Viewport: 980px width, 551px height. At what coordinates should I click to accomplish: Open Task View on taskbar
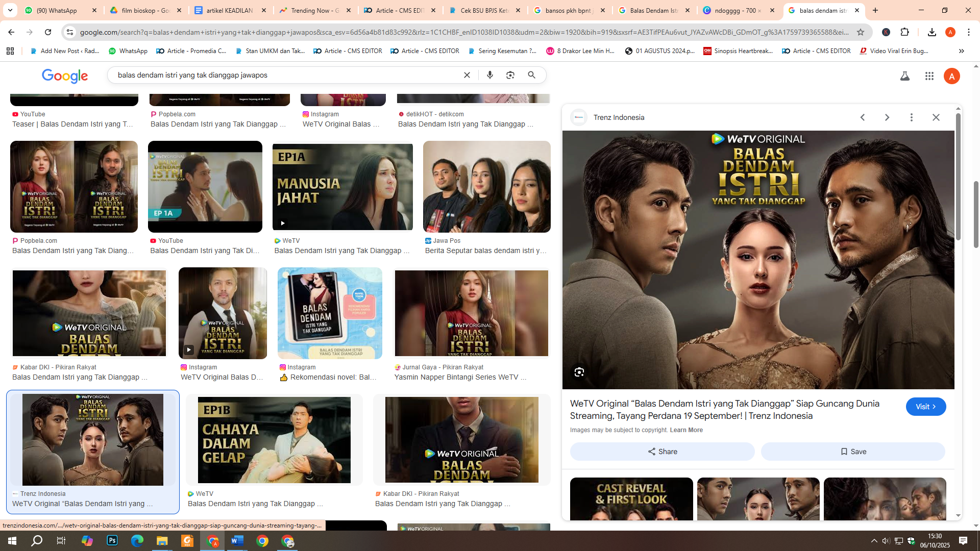61,541
